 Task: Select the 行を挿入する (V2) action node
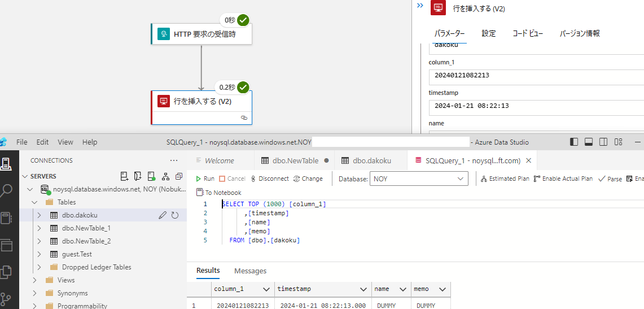tap(201, 107)
